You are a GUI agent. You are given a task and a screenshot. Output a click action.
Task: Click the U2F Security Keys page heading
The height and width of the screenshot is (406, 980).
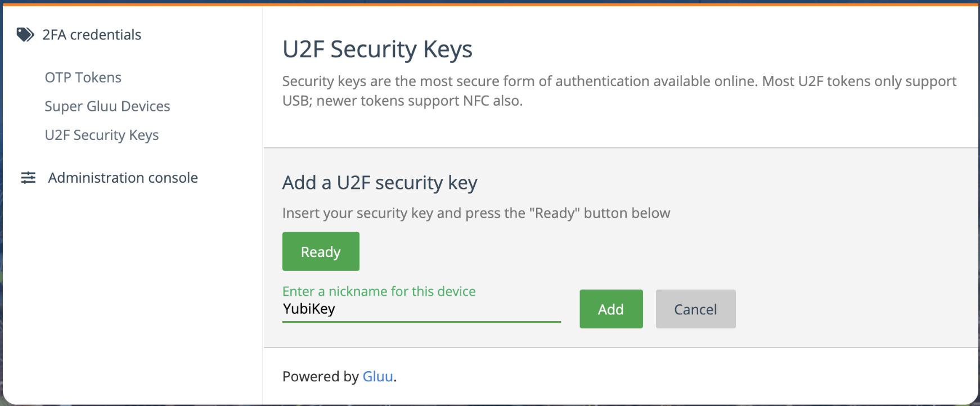point(377,49)
